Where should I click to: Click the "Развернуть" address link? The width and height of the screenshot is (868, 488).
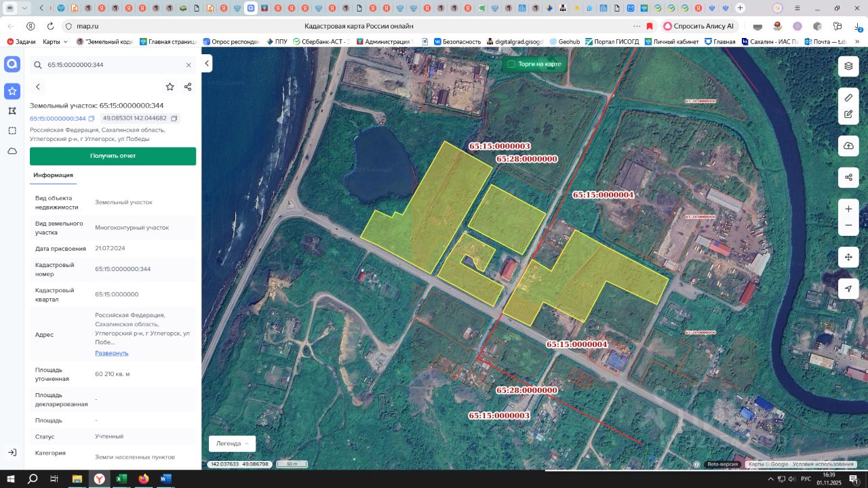(x=111, y=353)
